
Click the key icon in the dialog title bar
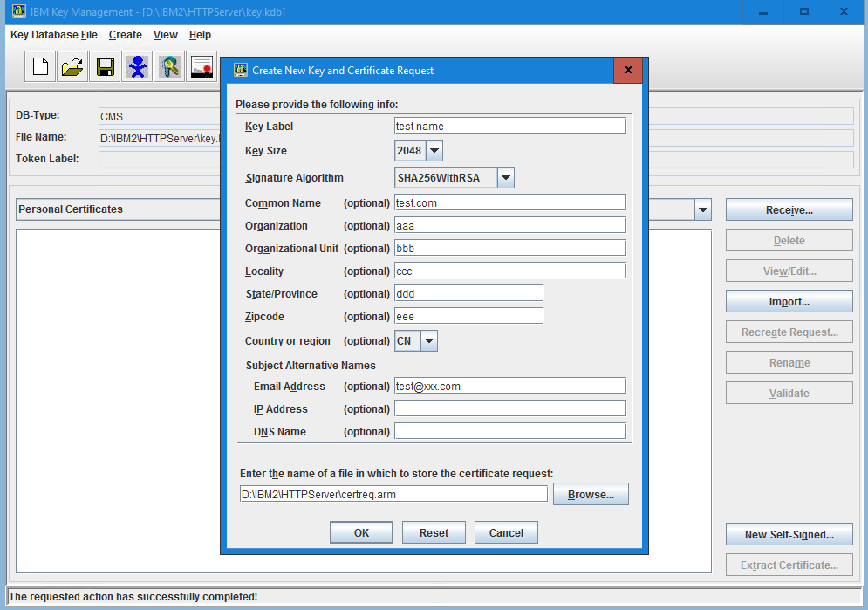pos(240,70)
